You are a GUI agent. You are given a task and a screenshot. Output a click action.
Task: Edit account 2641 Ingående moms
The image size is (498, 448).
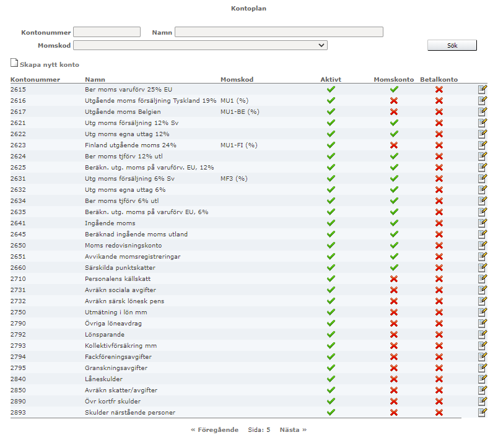coord(482,223)
